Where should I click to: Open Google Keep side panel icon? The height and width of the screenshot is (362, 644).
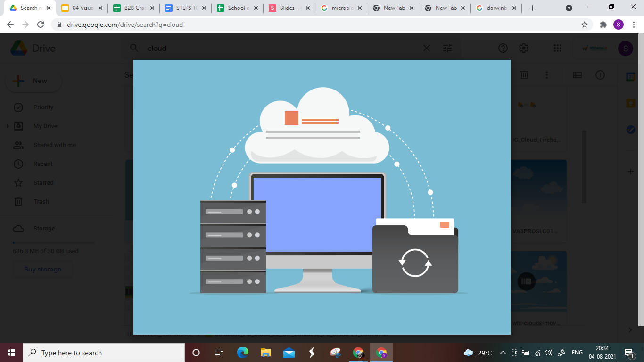tap(631, 103)
